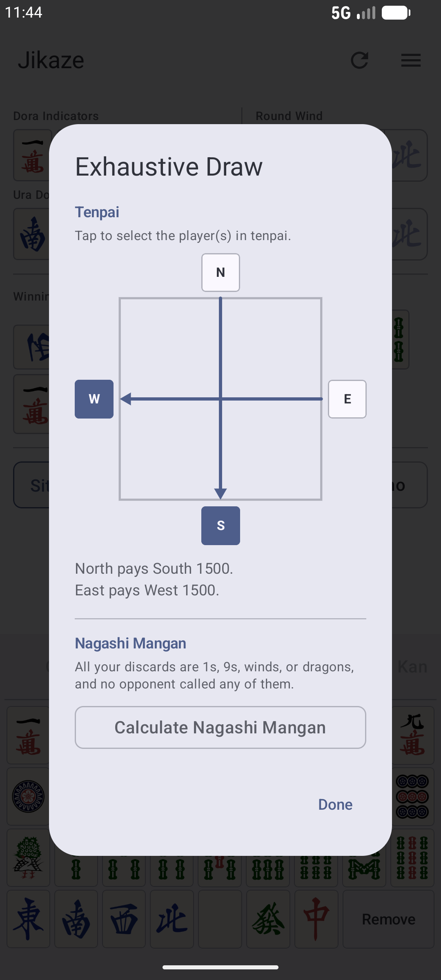Select the nine of bamboo tile
The height and width of the screenshot is (980, 441).
[412, 857]
